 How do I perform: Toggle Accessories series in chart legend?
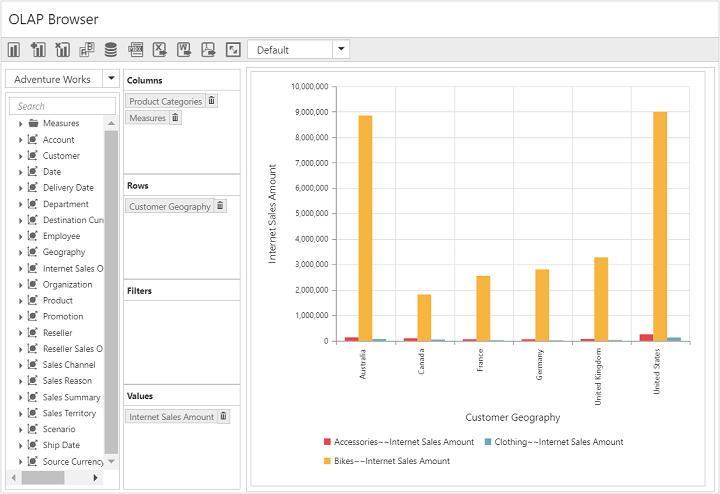(x=398, y=442)
